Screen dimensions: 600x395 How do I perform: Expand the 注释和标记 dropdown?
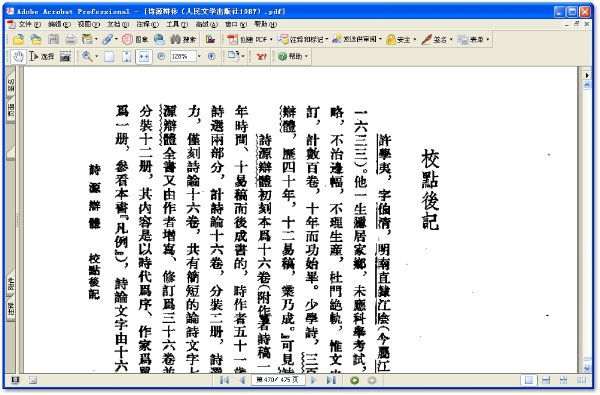[x=326, y=39]
